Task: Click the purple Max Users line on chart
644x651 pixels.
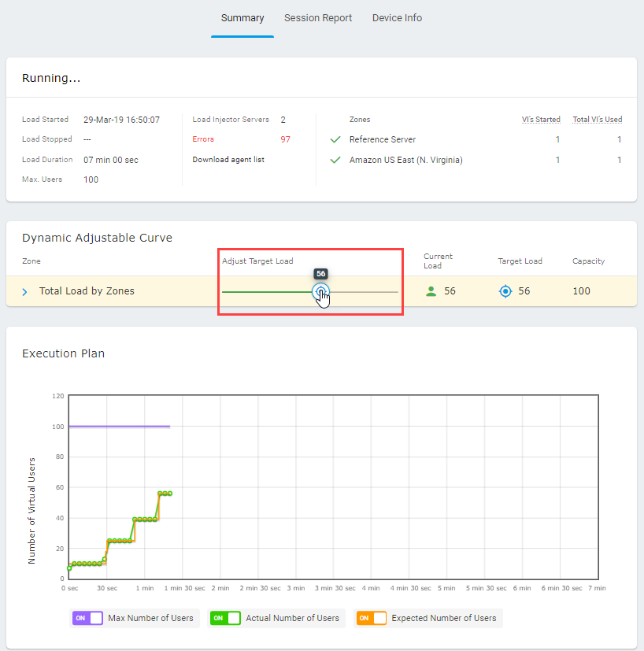Action: coord(120,427)
